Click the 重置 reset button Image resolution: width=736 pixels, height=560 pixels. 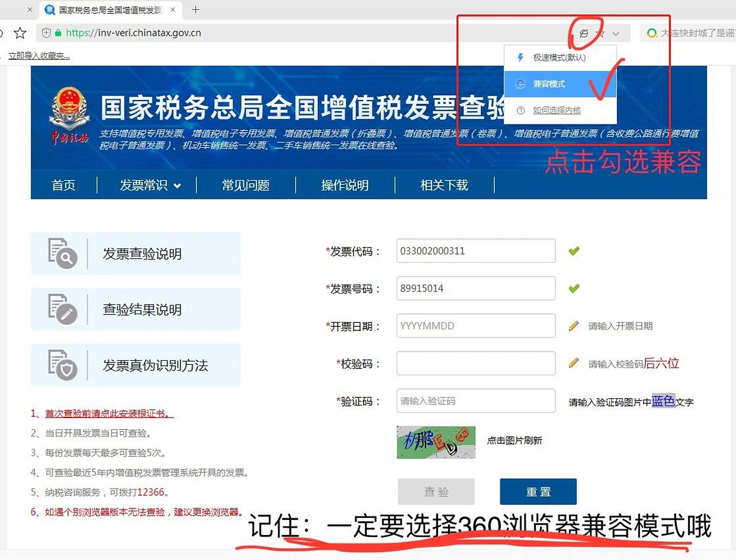coord(538,491)
